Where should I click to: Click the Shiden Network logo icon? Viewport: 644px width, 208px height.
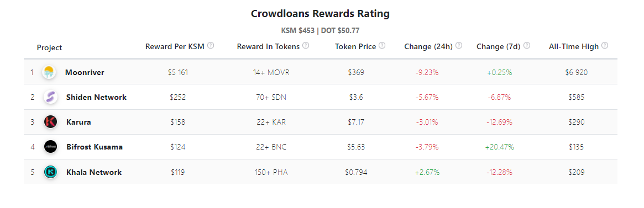50,97
